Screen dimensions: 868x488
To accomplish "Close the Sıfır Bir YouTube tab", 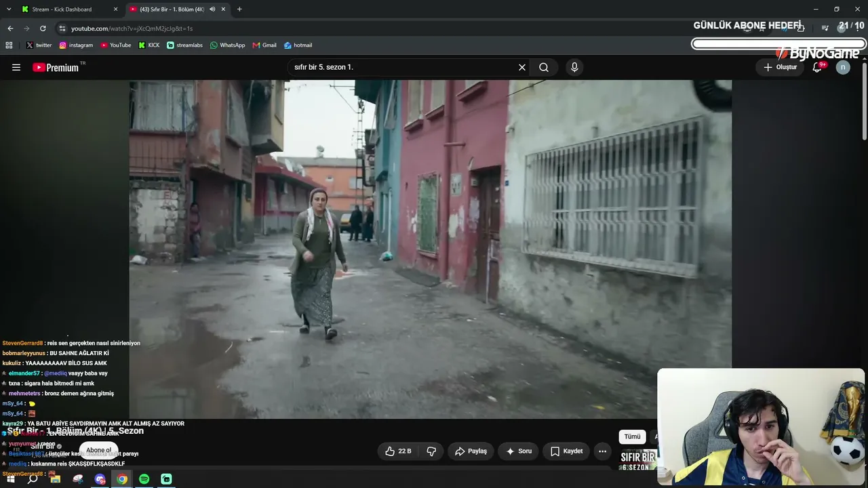I will [x=223, y=9].
